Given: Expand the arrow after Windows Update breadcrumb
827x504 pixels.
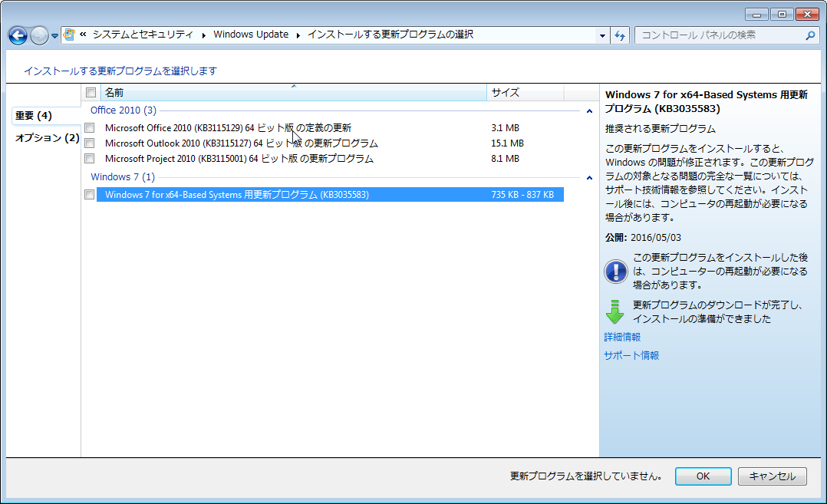Looking at the screenshot, I should 298,35.
